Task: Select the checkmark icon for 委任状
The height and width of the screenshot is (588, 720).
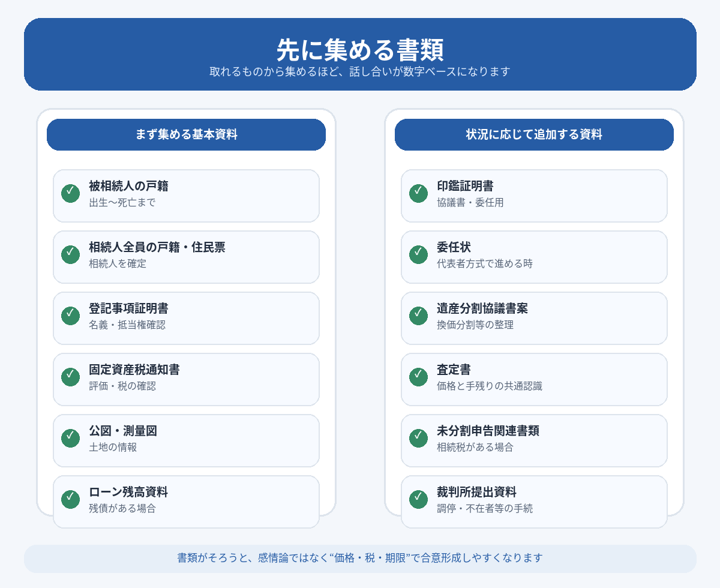Action: click(418, 254)
